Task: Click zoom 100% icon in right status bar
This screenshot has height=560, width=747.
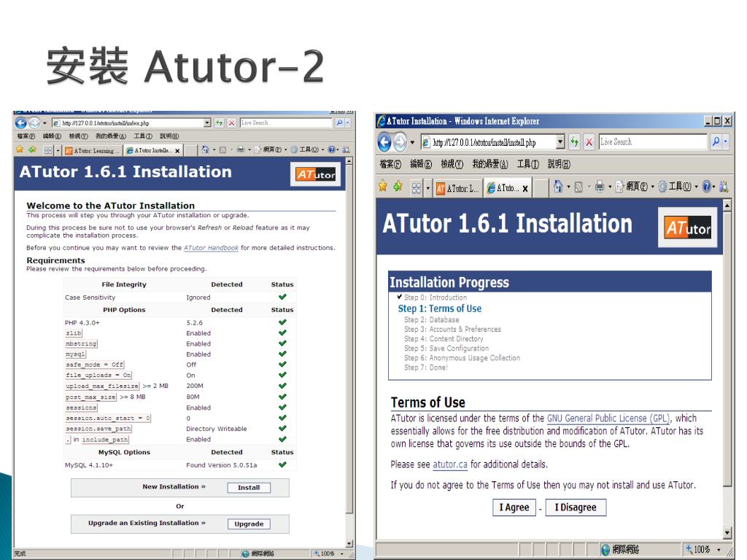Action: (x=689, y=549)
